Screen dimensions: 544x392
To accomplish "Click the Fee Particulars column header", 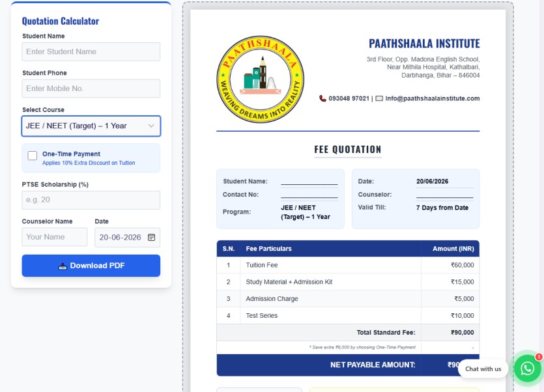I will pyautogui.click(x=268, y=249).
